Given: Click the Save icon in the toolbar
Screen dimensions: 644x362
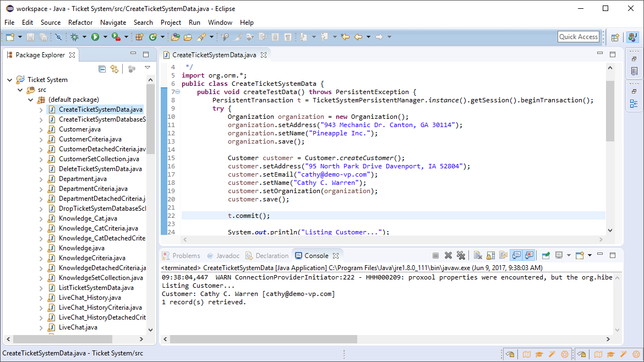Looking at the screenshot, I should click(x=30, y=37).
